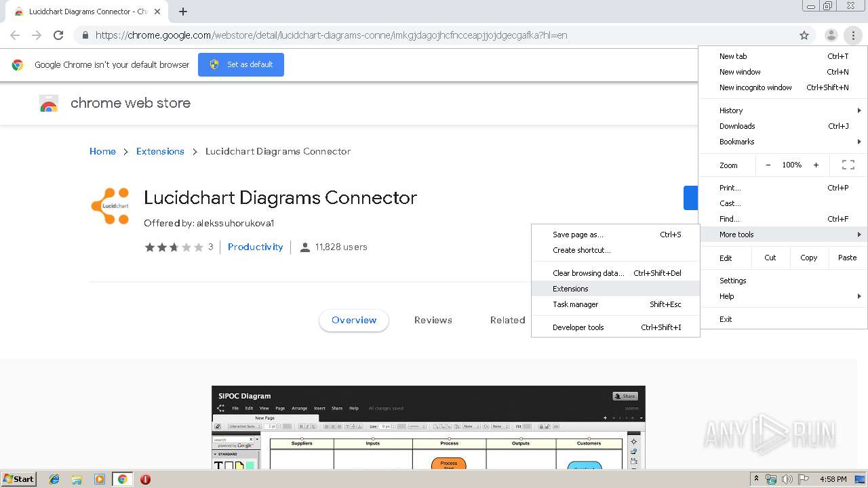Click Cut in the Edit row
The height and width of the screenshot is (488, 868).
tap(770, 258)
